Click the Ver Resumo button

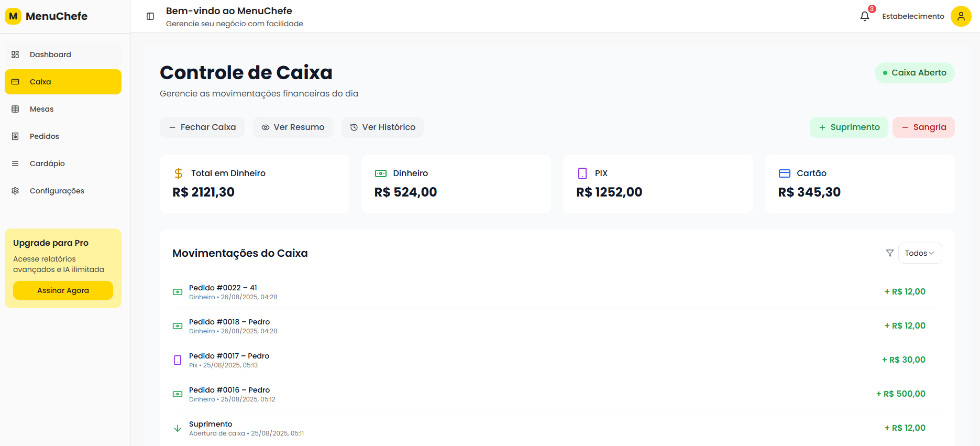pyautogui.click(x=293, y=127)
